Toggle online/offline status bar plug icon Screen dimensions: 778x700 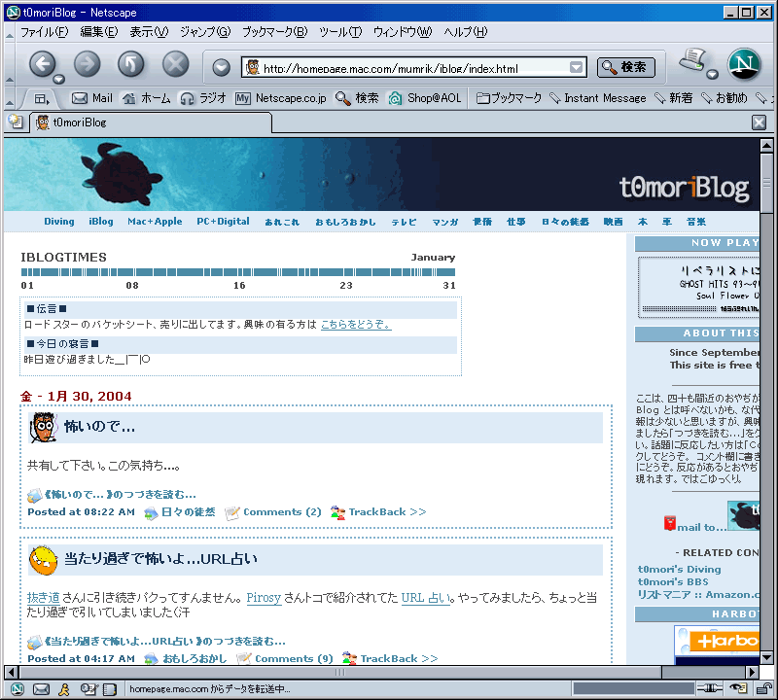point(709,687)
